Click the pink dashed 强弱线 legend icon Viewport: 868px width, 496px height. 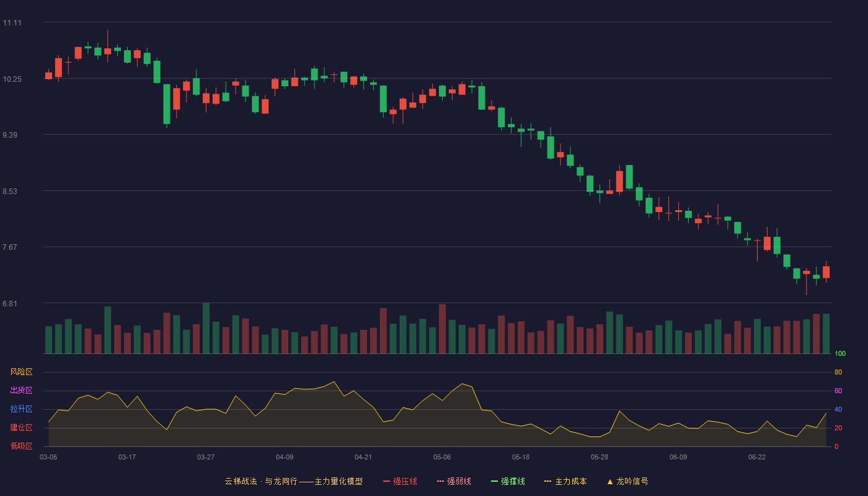(441, 481)
